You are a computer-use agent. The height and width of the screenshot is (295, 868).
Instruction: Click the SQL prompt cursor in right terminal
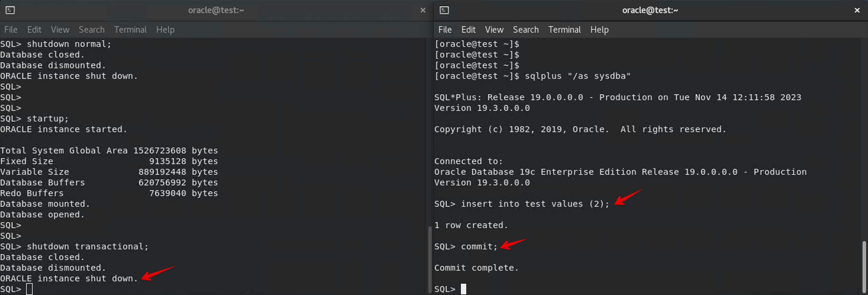pos(464,289)
